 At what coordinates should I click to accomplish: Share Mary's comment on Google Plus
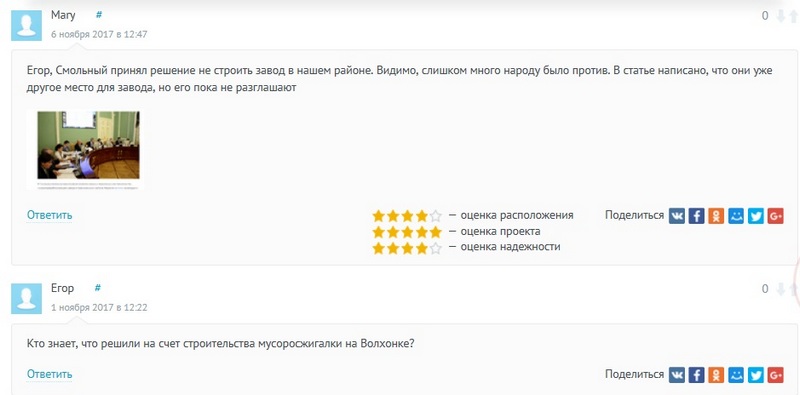pyautogui.click(x=775, y=216)
